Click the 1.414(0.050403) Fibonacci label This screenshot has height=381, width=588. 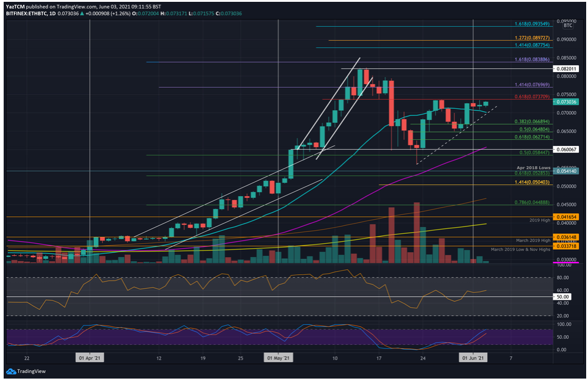pos(532,182)
